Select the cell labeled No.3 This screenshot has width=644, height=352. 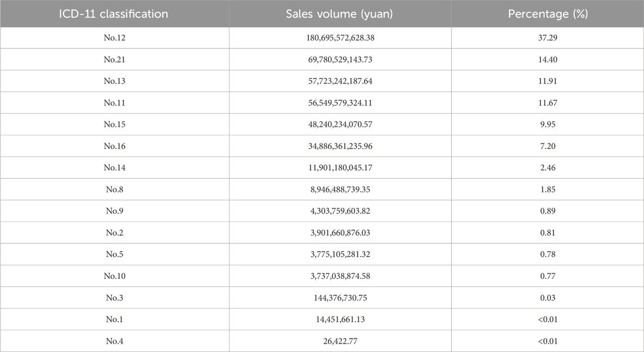(x=115, y=298)
